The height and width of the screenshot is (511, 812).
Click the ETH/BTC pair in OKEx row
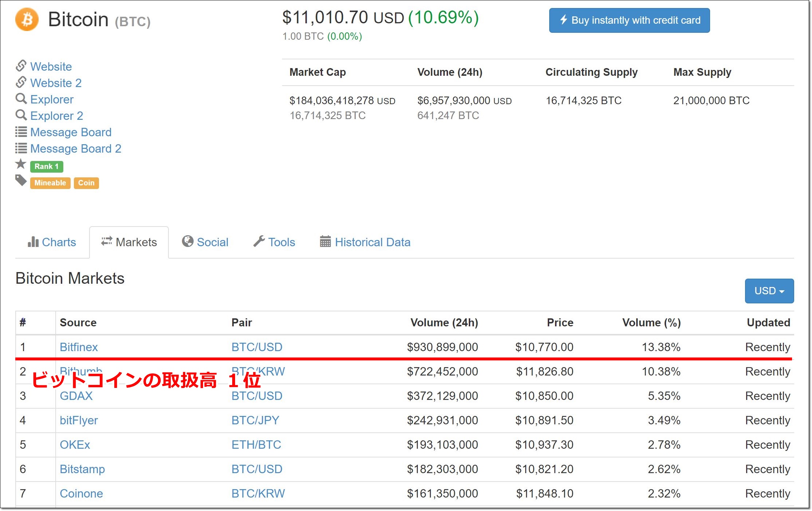[256, 445]
